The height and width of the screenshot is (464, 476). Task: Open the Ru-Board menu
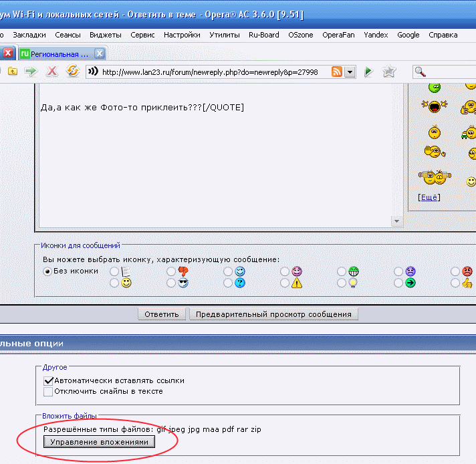264,35
